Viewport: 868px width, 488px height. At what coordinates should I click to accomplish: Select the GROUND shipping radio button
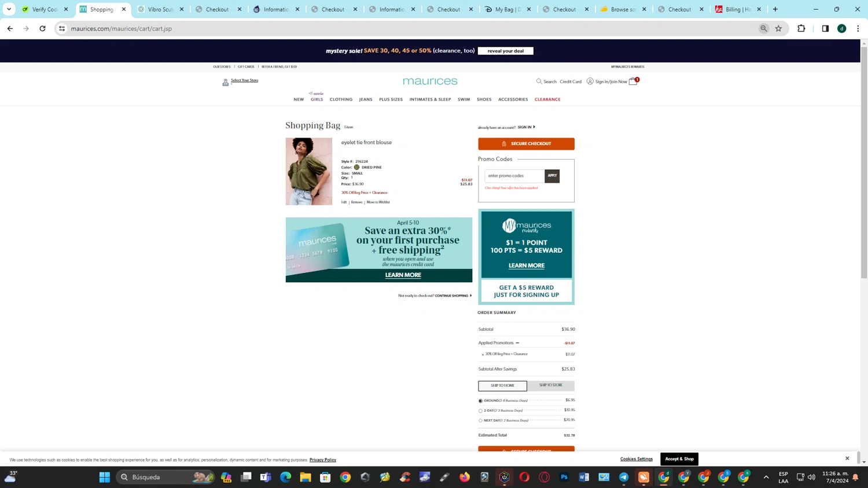pos(480,401)
